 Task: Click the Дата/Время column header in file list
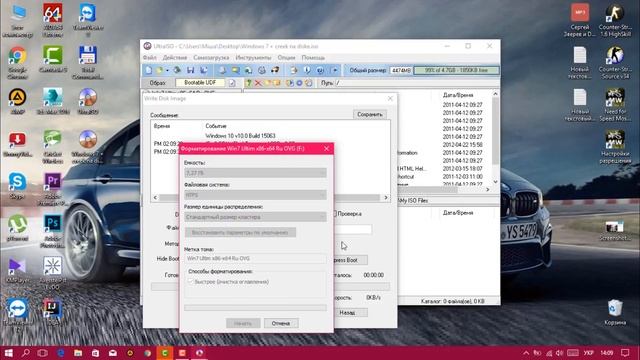point(458,95)
